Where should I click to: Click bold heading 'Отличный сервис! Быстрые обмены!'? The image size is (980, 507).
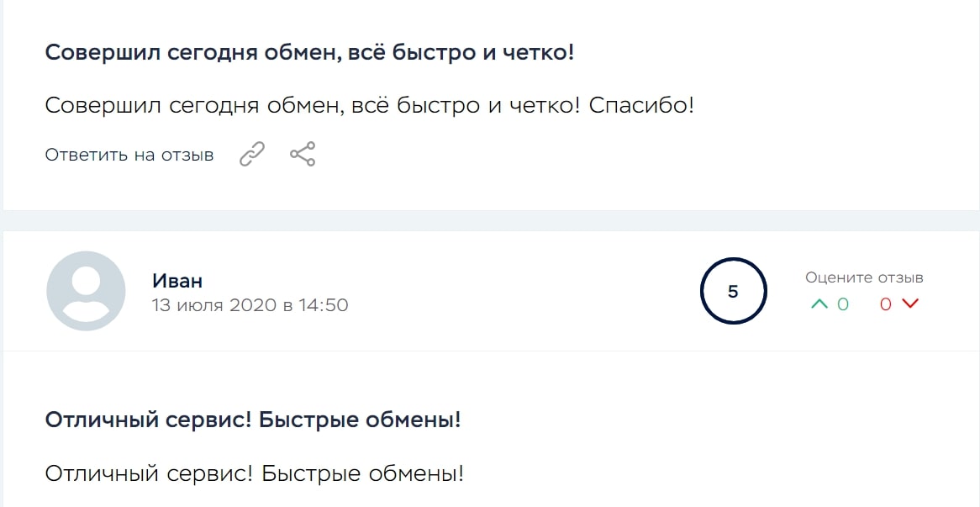253,420
